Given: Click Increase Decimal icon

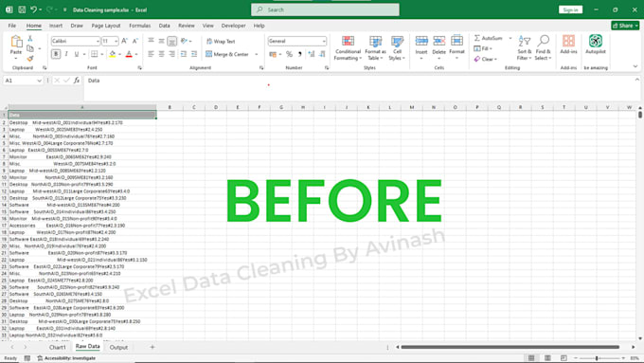Looking at the screenshot, I should coord(312,54).
